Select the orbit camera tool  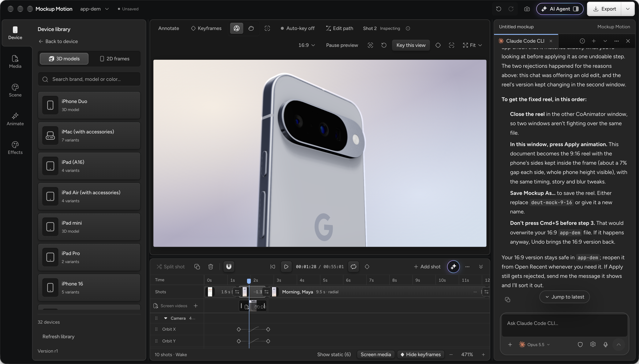[x=236, y=28]
